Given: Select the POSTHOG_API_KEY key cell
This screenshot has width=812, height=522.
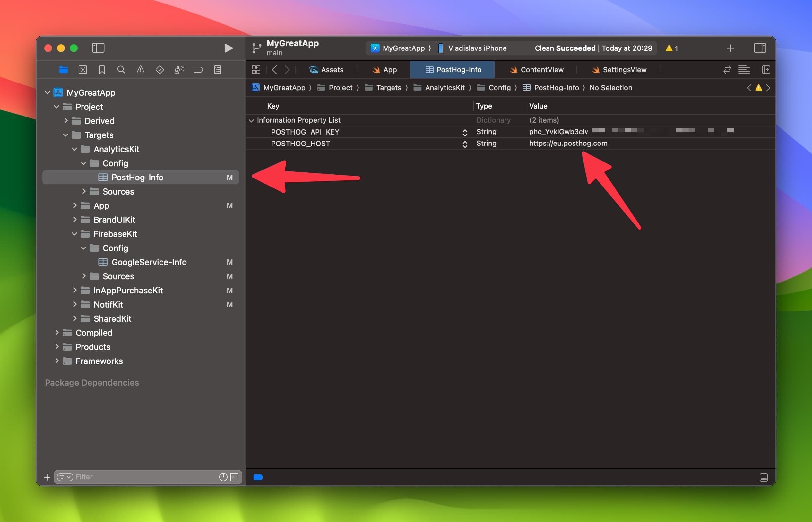Looking at the screenshot, I should 305,132.
